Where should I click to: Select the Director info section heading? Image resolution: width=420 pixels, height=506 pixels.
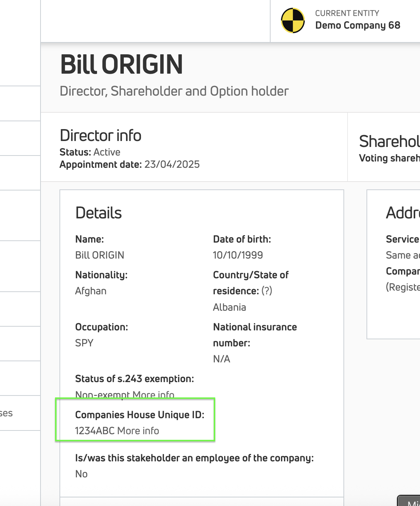(100, 135)
